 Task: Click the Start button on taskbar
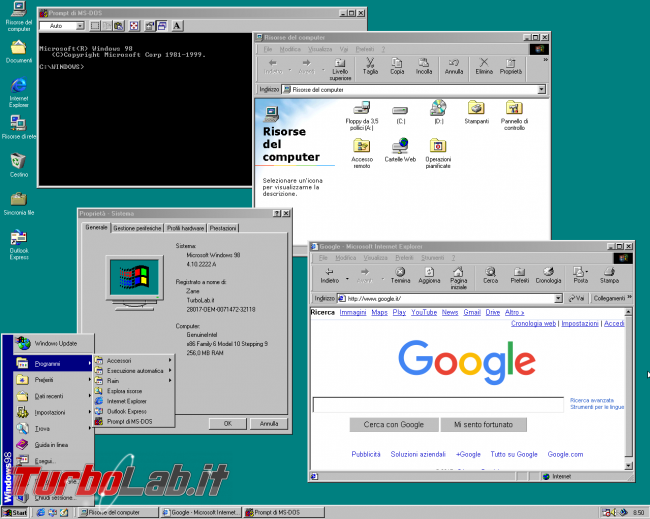(x=15, y=513)
